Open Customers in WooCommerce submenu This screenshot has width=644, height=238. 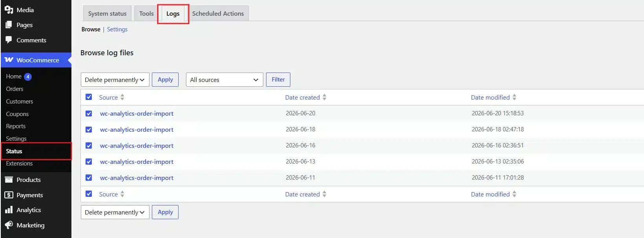click(x=19, y=102)
